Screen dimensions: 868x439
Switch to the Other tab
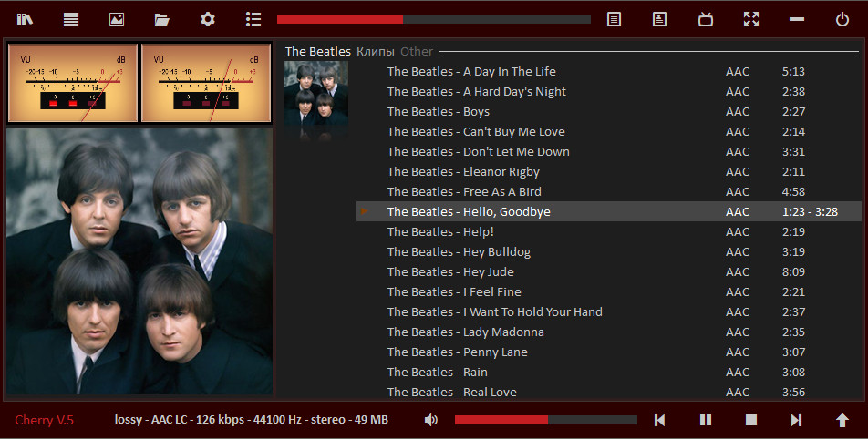coord(417,52)
